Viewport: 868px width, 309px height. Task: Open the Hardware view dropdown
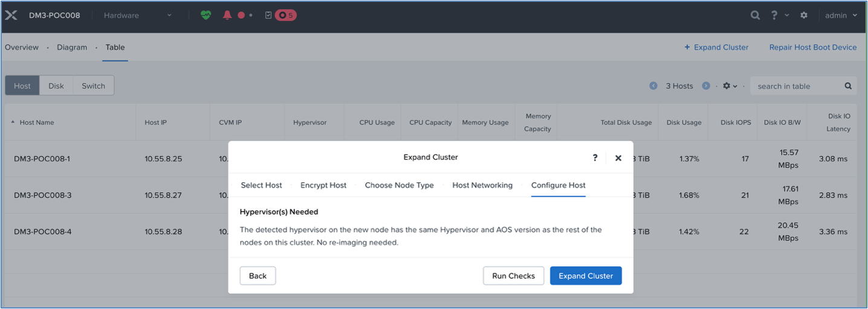click(x=137, y=15)
